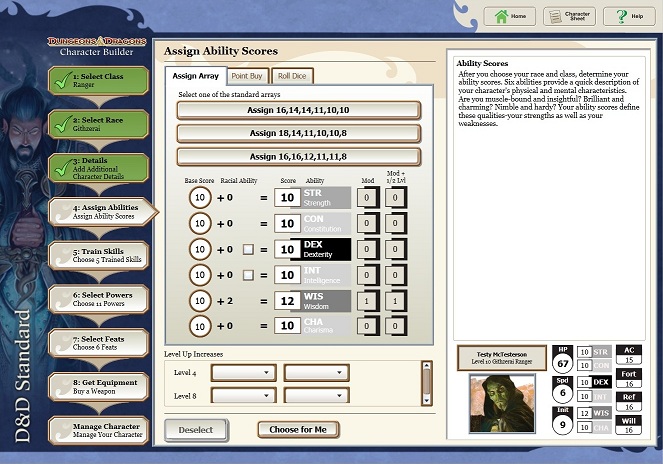Click the Ref 16 defense badge

point(629,402)
